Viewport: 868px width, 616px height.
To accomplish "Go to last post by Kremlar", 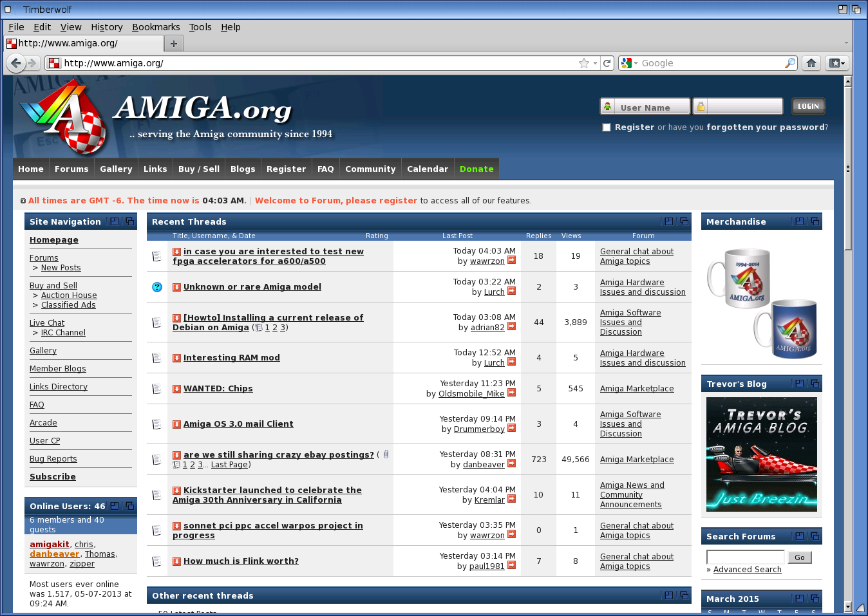I will (x=511, y=499).
